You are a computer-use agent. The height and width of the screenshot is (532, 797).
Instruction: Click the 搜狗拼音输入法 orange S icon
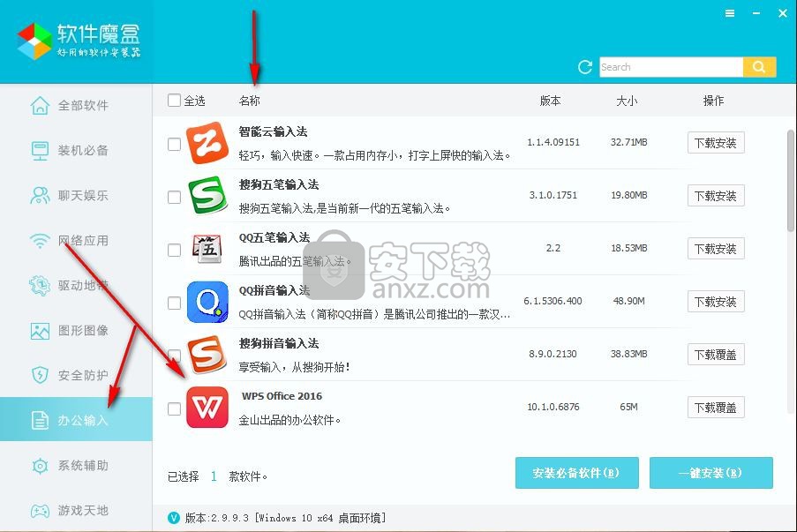tap(207, 355)
